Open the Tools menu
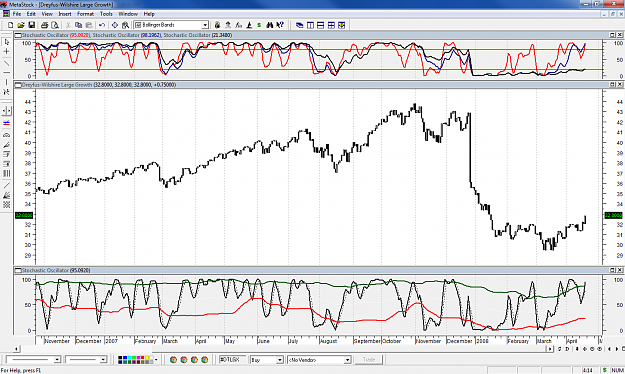Viewport: 625px width, 374px height. 106,14
